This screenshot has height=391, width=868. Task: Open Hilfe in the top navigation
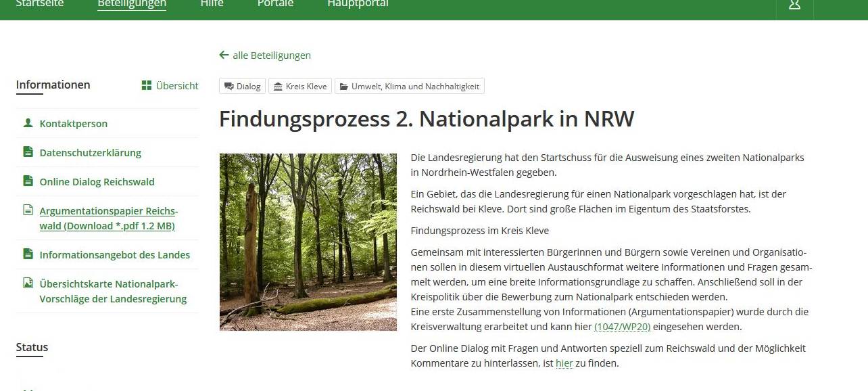(x=212, y=4)
